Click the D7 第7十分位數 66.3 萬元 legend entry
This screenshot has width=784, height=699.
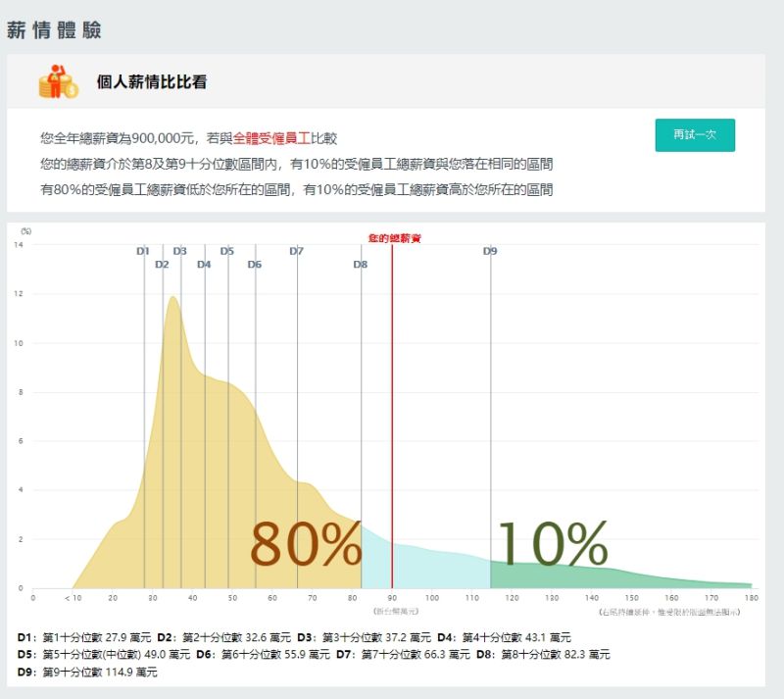pos(403,655)
